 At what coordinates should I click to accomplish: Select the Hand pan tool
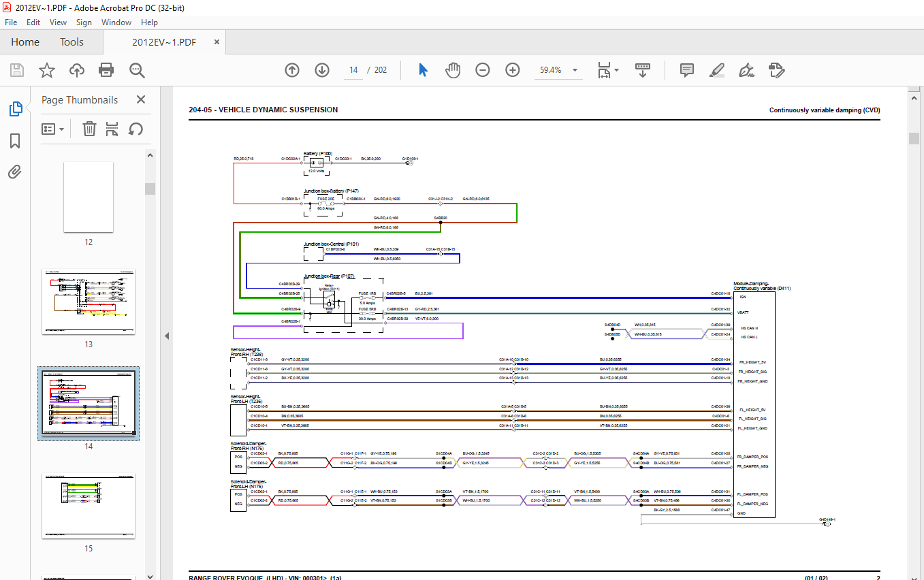[453, 70]
